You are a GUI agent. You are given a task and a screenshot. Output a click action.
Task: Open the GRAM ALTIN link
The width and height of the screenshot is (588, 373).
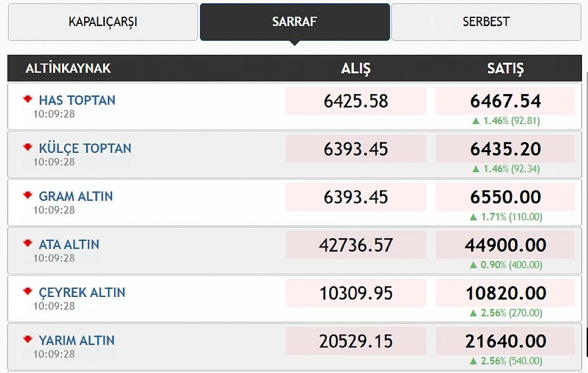(76, 196)
